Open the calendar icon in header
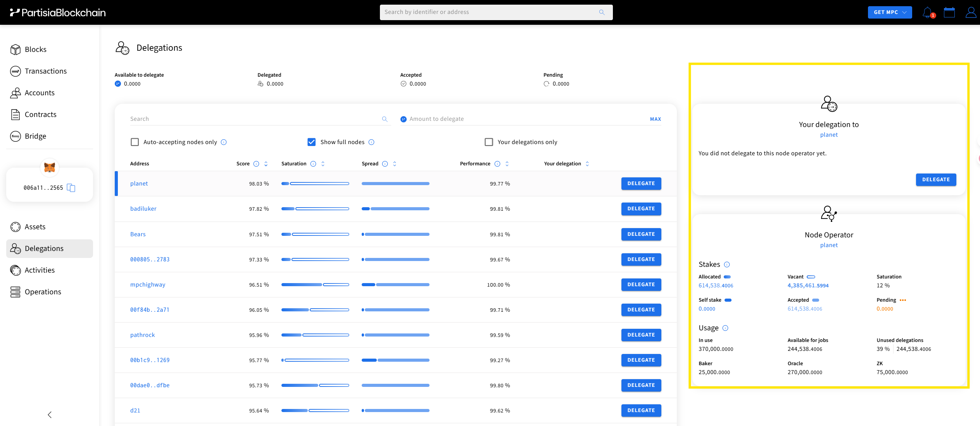Image resolution: width=980 pixels, height=426 pixels. [949, 12]
